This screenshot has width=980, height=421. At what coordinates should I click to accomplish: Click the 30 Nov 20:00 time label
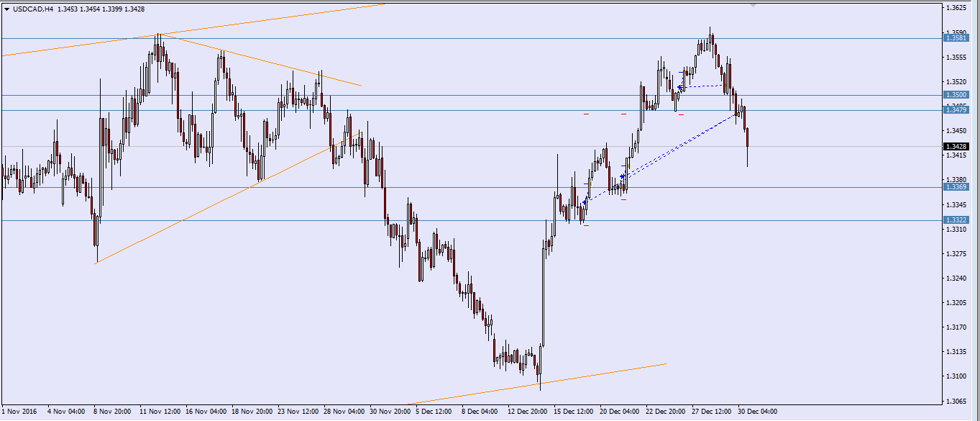tap(389, 412)
